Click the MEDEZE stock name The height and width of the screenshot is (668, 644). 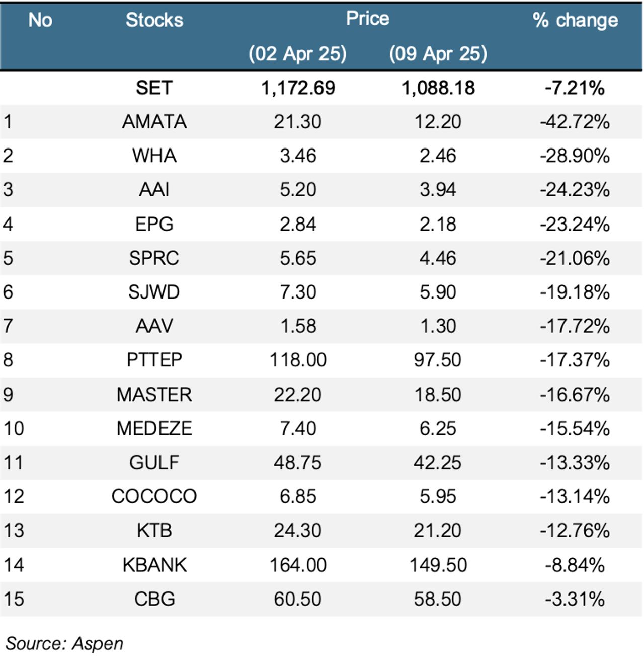(154, 428)
